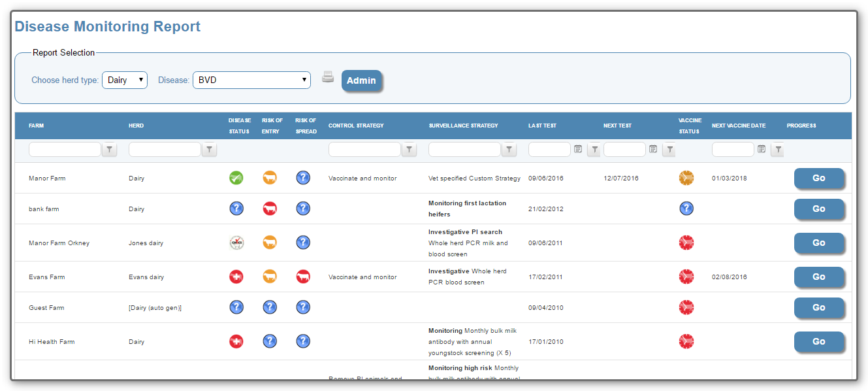The image size is (868, 391).
Task: Sort by the Control Strategy column header
Action: (x=356, y=126)
